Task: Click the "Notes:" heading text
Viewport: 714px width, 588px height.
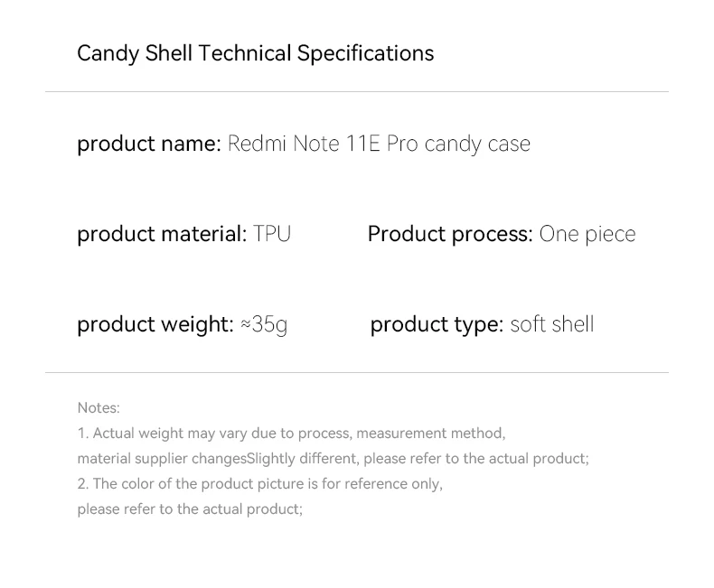Action: coord(99,408)
